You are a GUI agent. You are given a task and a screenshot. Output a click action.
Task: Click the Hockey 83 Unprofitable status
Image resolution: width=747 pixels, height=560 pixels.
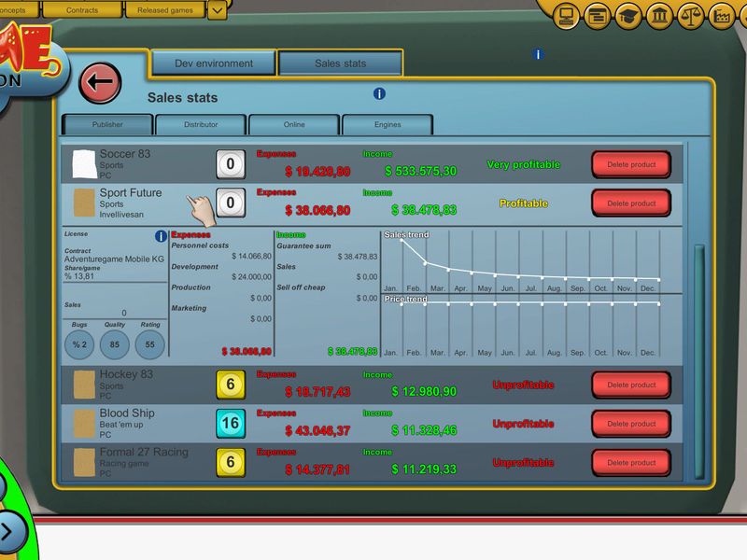(523, 385)
